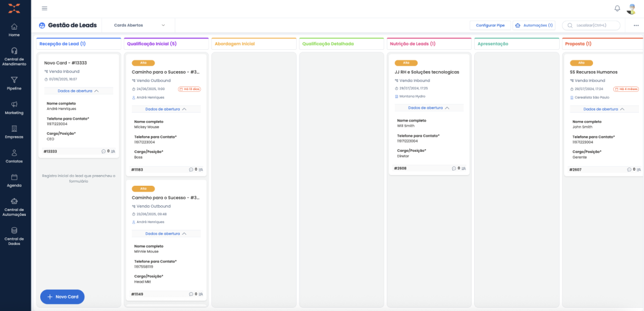Select the Qualificação Inicial (5) column header
The image size is (644, 311).
point(152,44)
